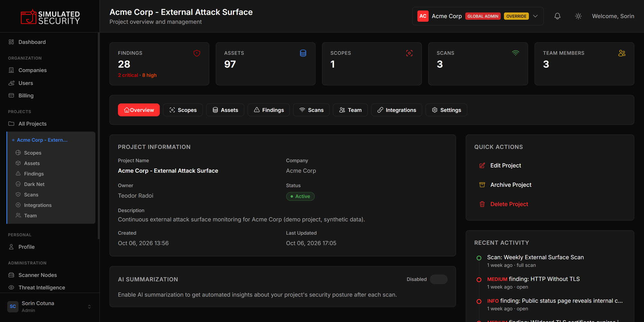Screen dimensions: 644x322
Task: Click the Simulated Security logo
Action: pos(50,17)
